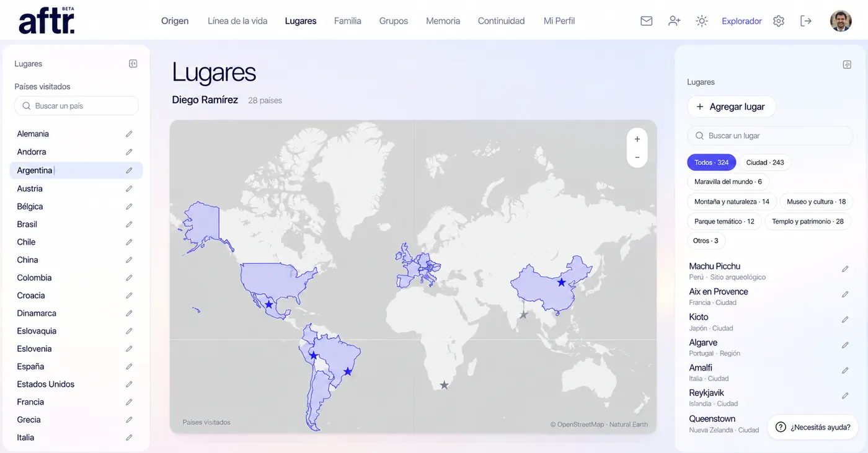Filter places by Ciudad · 243
The width and height of the screenshot is (868, 453).
(765, 162)
